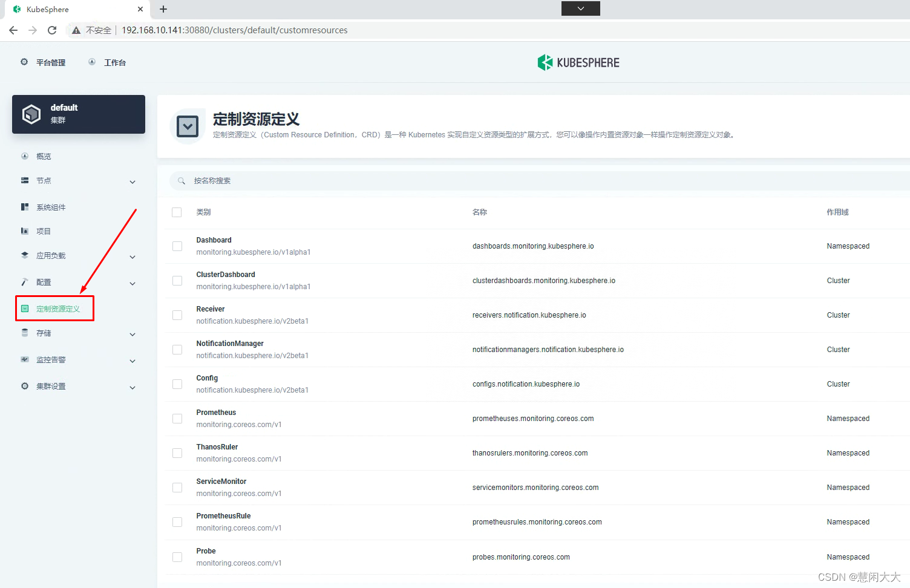Screen dimensions: 910x588
Task: Expand the cluster settings chevron
Action: [133, 387]
